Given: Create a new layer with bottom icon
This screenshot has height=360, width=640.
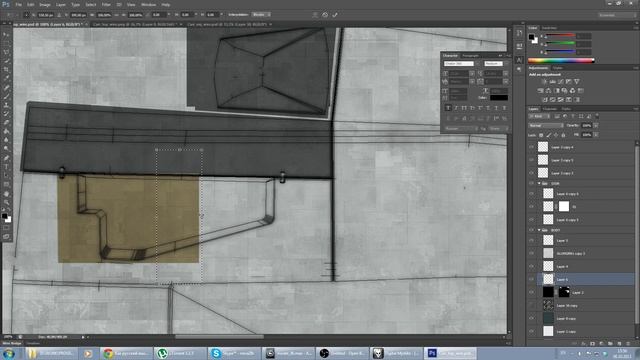Looking at the screenshot, I should pos(619,344).
